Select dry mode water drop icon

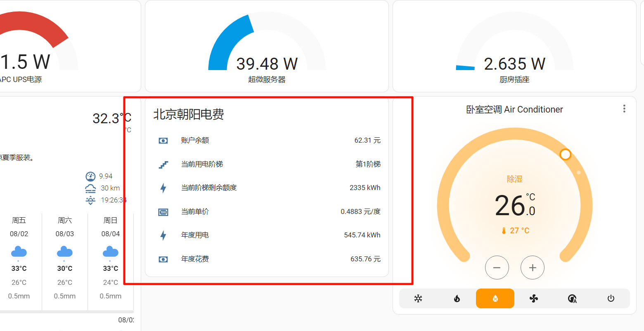pyautogui.click(x=495, y=298)
